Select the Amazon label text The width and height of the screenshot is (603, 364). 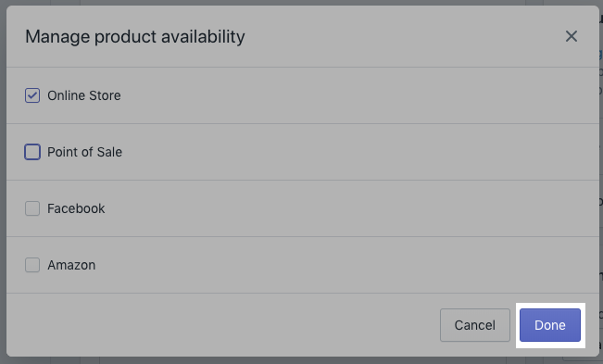click(71, 265)
